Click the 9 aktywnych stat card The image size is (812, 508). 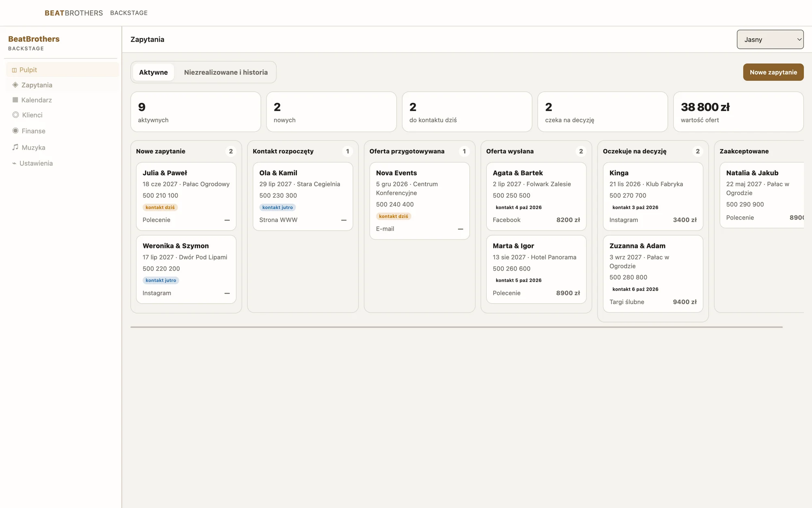(x=196, y=112)
